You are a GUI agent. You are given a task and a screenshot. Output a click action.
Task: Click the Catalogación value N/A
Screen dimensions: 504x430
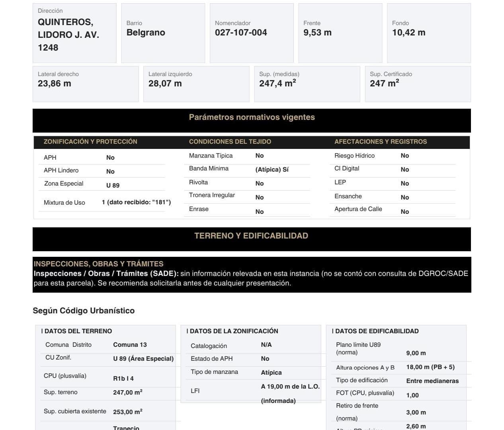pos(266,345)
